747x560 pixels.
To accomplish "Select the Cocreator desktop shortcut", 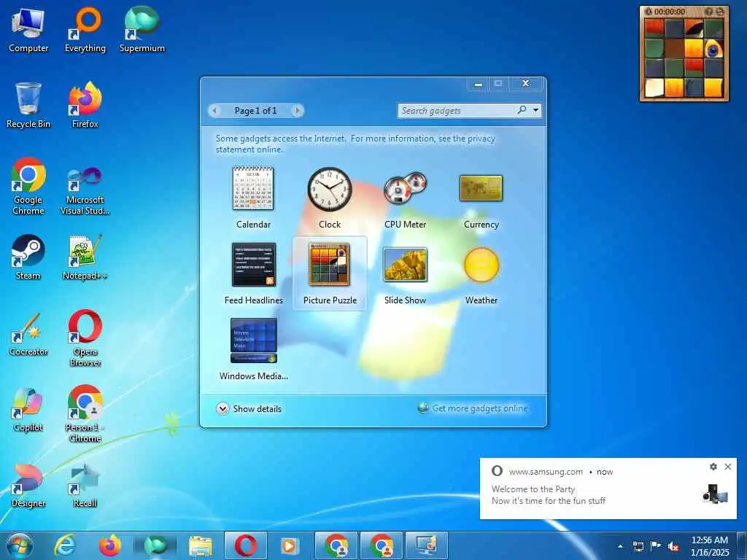I will (28, 333).
